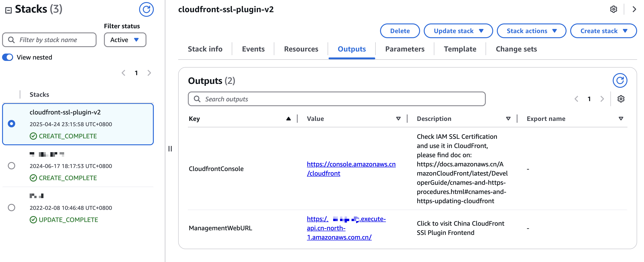Click the 2025-04-24 23:15:58 timestamp
Screen dimensions: 644x262
tap(71, 124)
